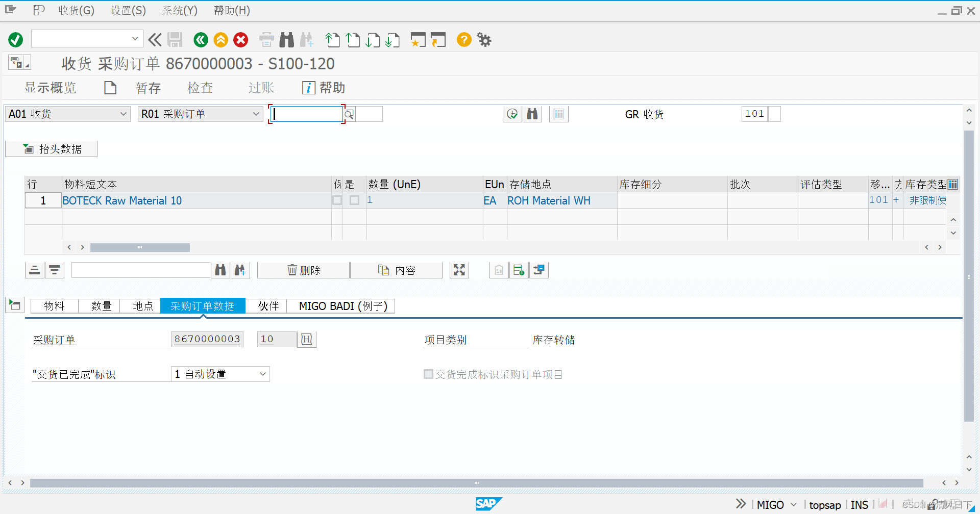Click the search text field below table
Screen dimensions: 980x514
pyautogui.click(x=141, y=270)
